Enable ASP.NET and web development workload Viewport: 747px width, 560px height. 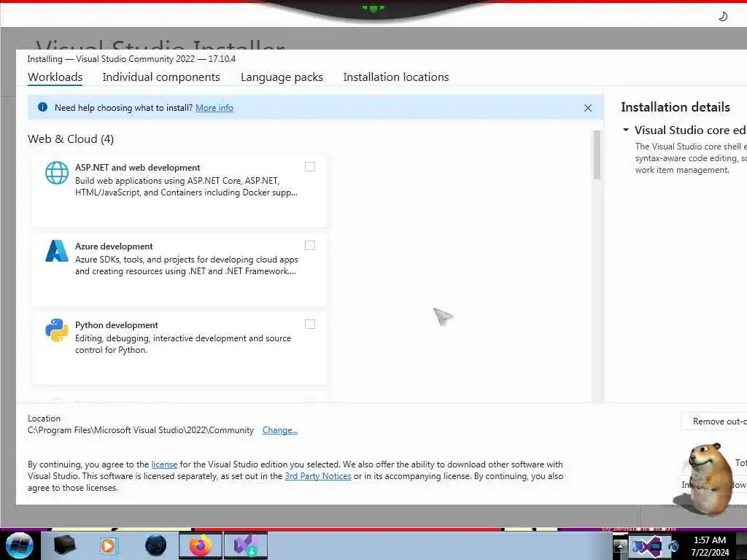click(x=309, y=167)
